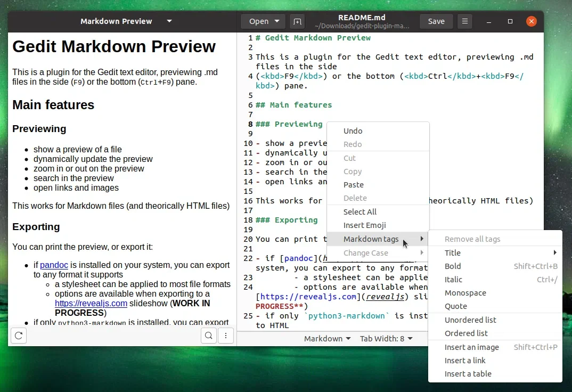Click the '### Exporting' editor line

pyautogui.click(x=287, y=220)
